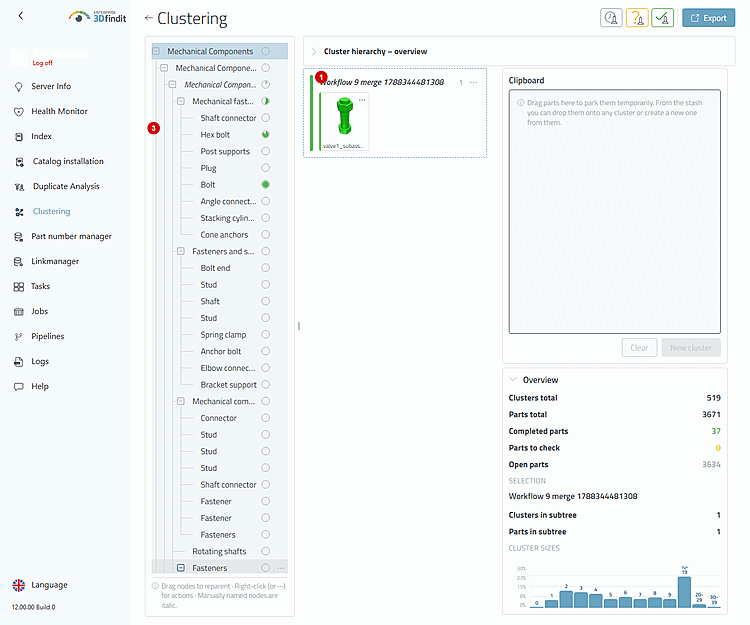The width and height of the screenshot is (750, 625).
Task: Click the Export button
Action: 708,18
